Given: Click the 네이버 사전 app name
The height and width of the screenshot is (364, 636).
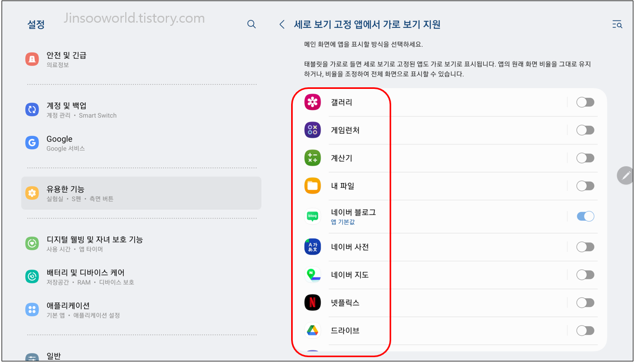Looking at the screenshot, I should coord(350,247).
